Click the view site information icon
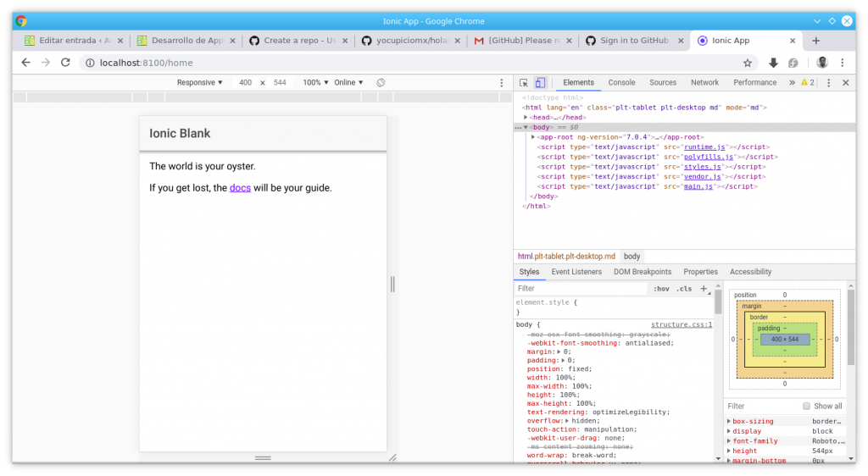868x476 pixels. (90, 63)
